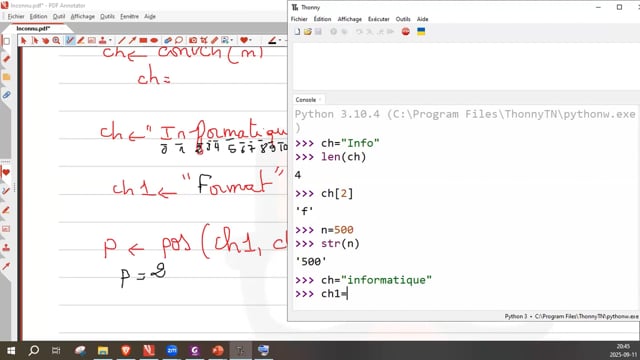Viewport: 640px width, 360px height.
Task: Open Windows taskbar search
Action: (x=33, y=350)
